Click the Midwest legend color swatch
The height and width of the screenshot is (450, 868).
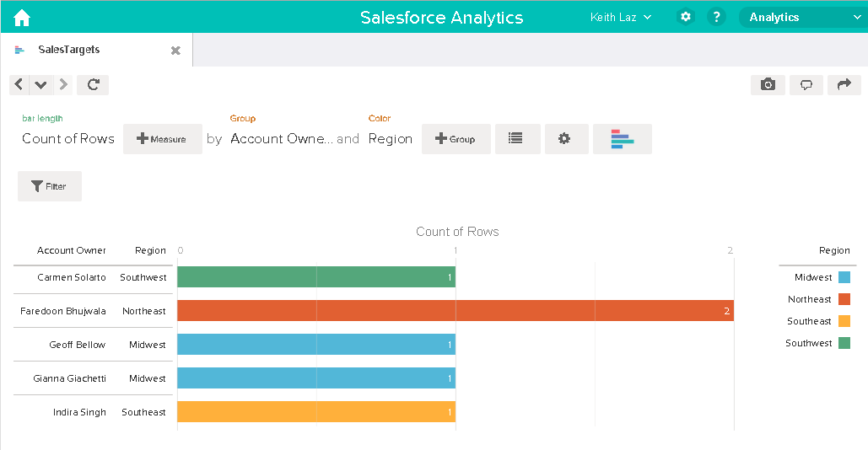point(844,277)
